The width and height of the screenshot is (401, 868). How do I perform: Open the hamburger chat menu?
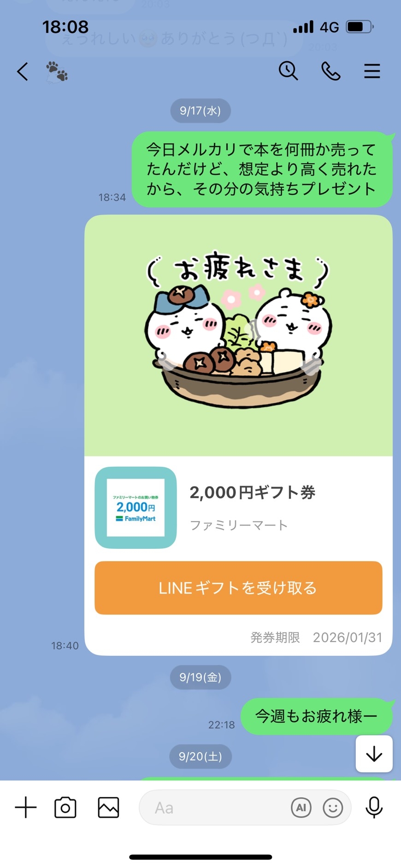(372, 71)
